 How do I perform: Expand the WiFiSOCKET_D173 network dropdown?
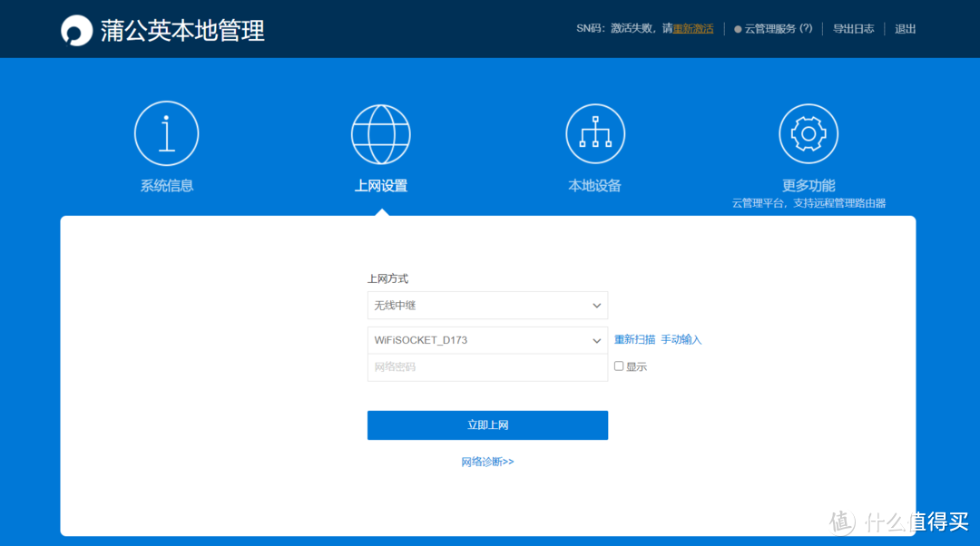[487, 340]
